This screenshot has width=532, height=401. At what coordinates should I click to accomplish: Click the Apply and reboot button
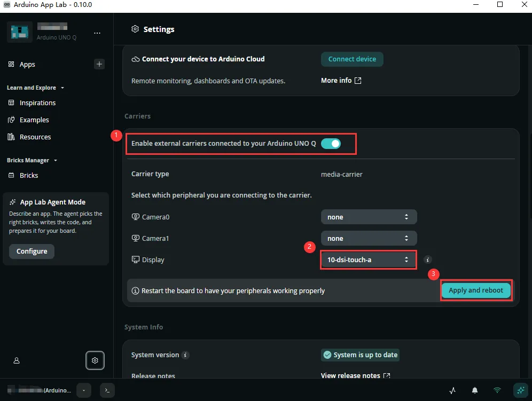click(476, 290)
